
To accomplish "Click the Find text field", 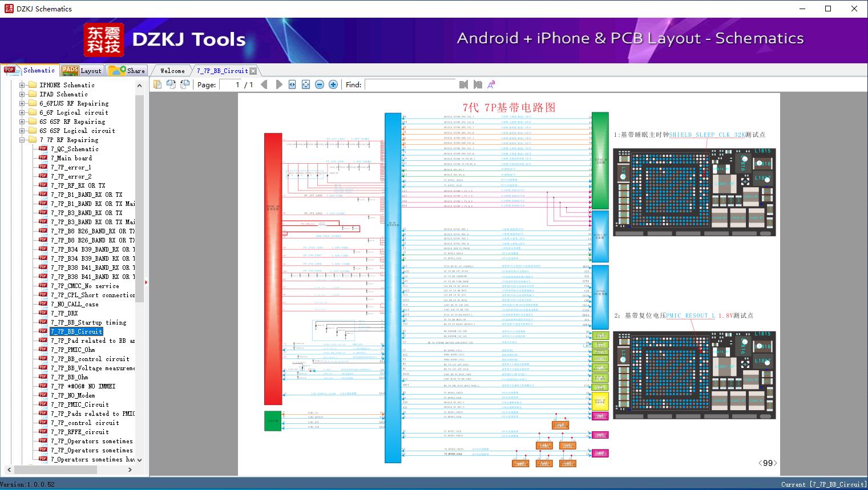I will coord(410,84).
